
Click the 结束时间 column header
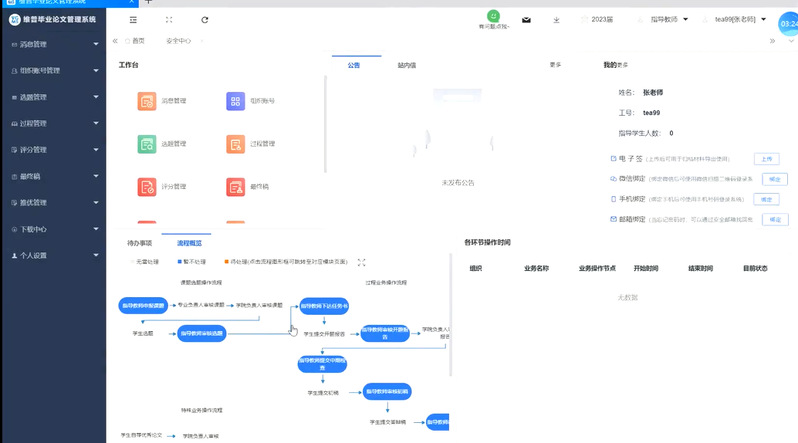[700, 268]
